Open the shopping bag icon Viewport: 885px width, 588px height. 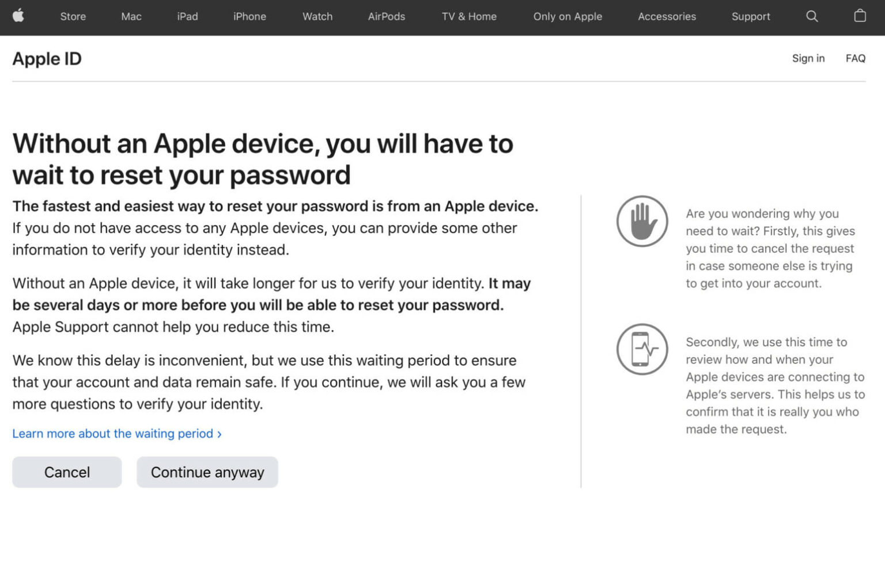(859, 17)
